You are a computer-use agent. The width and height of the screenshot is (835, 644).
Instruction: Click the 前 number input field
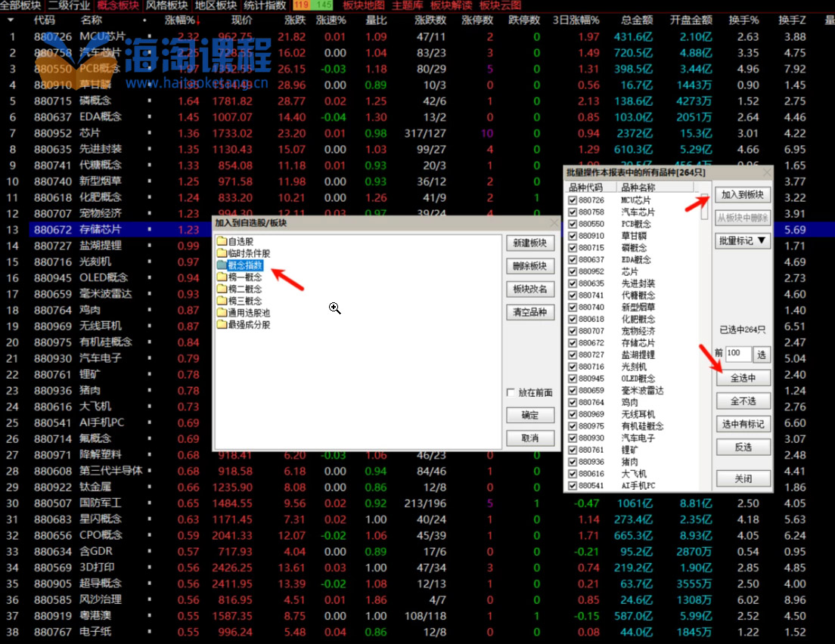(737, 354)
